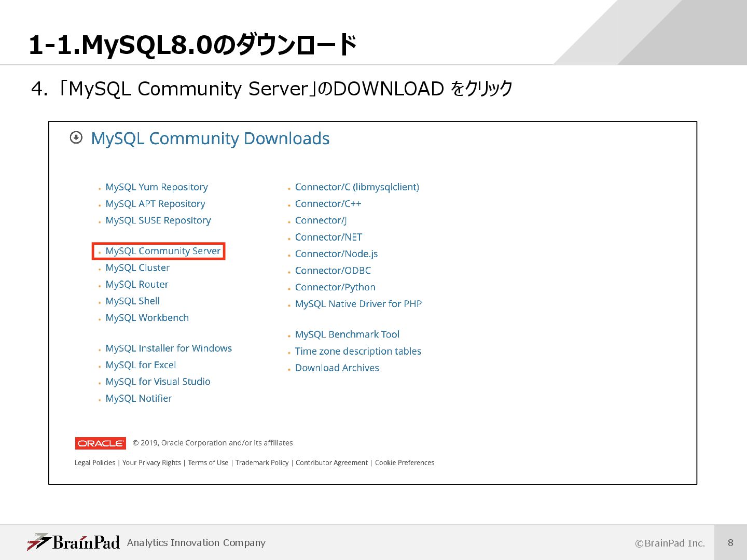Open MySQL SUSE Repository link

pyautogui.click(x=158, y=220)
